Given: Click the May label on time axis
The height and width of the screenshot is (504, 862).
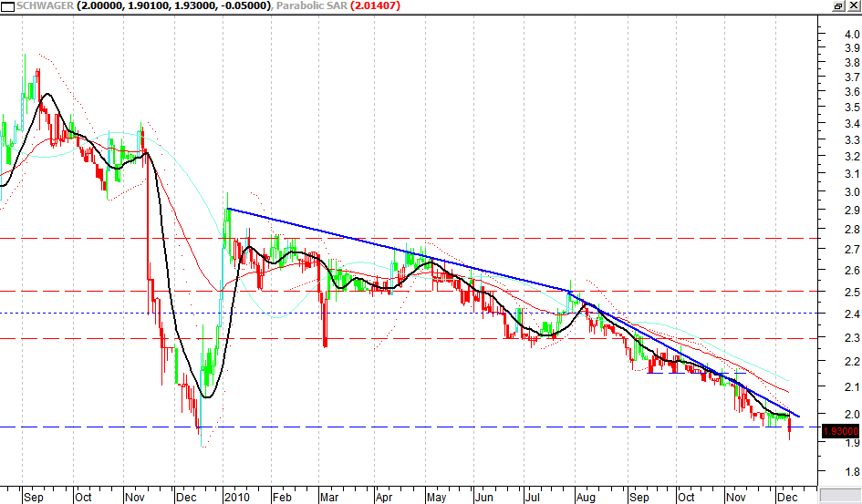Looking at the screenshot, I should [437, 497].
